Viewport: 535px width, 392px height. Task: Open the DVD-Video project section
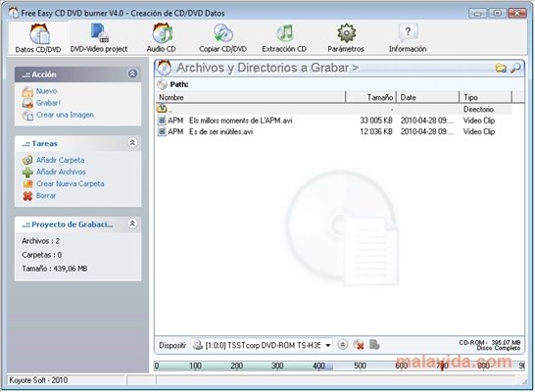pos(99,38)
